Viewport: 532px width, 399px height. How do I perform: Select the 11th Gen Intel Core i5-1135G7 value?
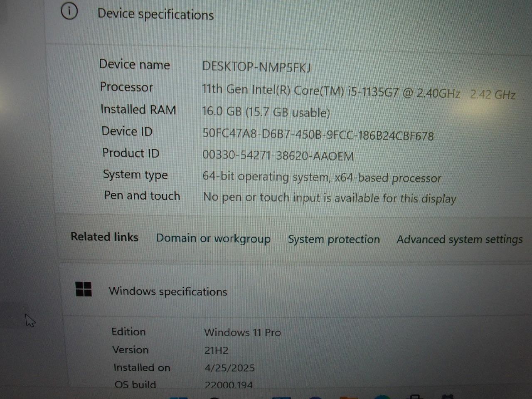pos(359,92)
